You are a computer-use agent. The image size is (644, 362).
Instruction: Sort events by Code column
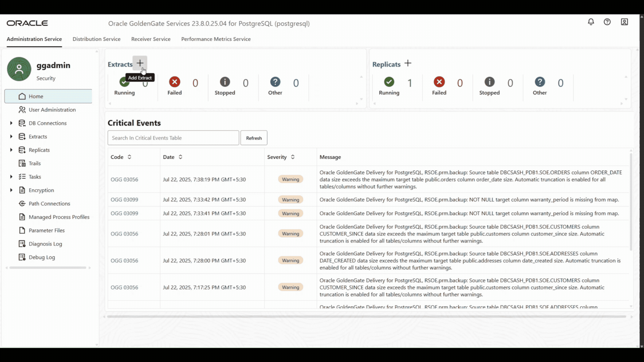pyautogui.click(x=129, y=157)
